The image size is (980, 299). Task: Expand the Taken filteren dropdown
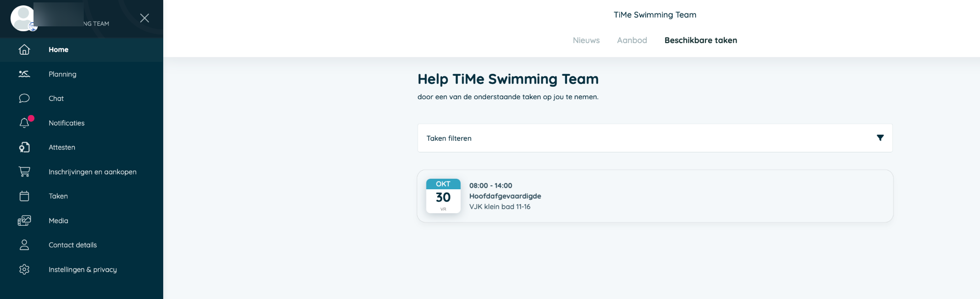655,138
